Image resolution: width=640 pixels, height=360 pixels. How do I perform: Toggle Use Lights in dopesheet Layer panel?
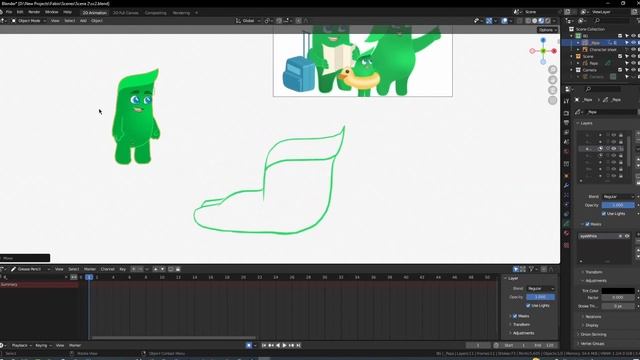coord(528,305)
